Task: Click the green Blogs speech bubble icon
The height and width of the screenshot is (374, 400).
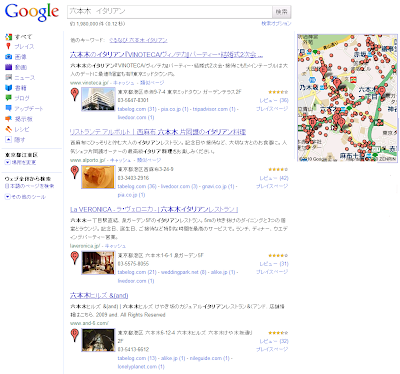Action: tap(9, 98)
